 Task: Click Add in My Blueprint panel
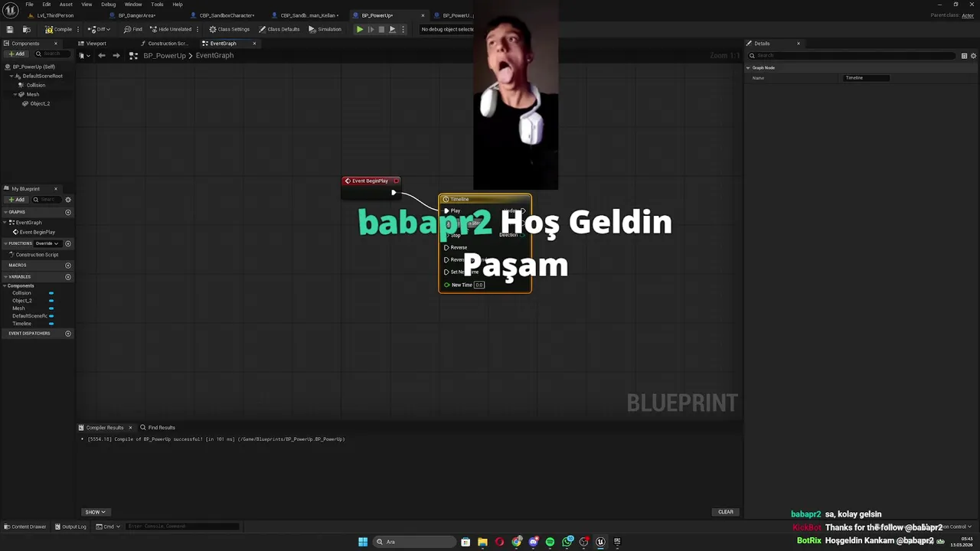tap(16, 200)
